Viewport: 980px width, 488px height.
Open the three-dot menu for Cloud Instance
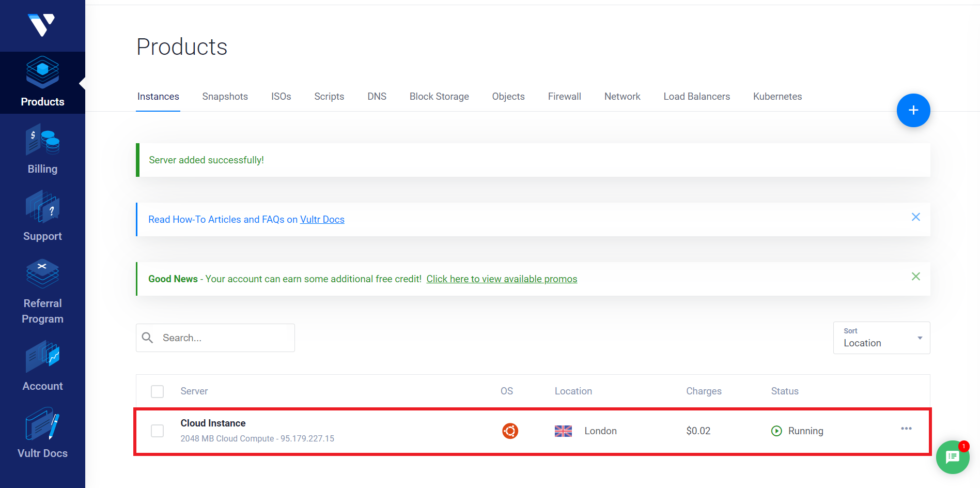[906, 429]
